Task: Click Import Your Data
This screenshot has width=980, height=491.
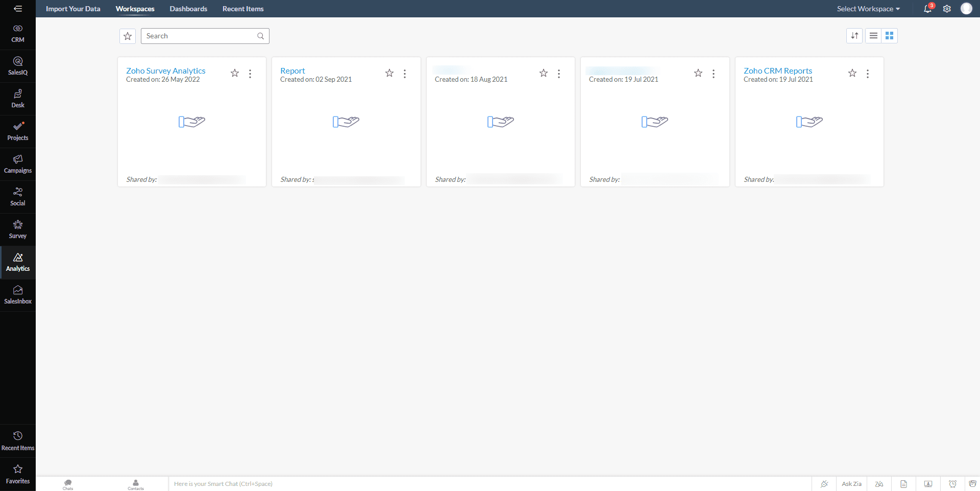Action: click(73, 9)
